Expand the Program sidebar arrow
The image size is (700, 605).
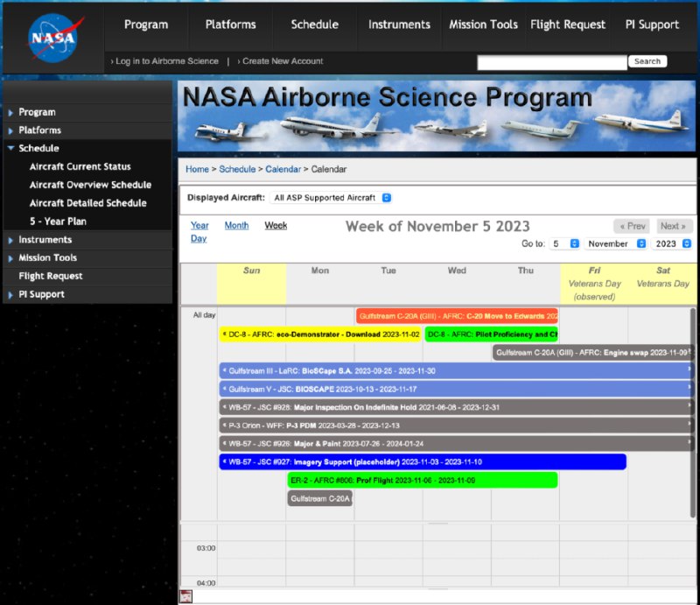(x=10, y=112)
